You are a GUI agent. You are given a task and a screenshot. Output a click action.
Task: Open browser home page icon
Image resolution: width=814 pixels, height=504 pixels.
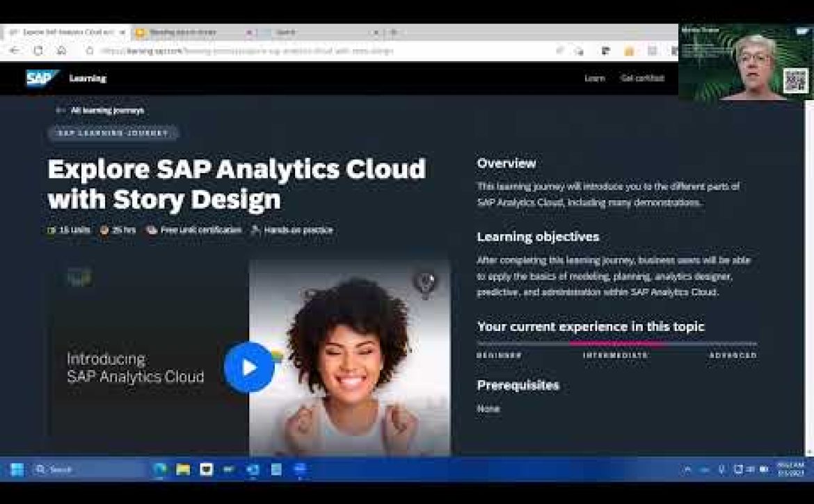click(x=61, y=51)
